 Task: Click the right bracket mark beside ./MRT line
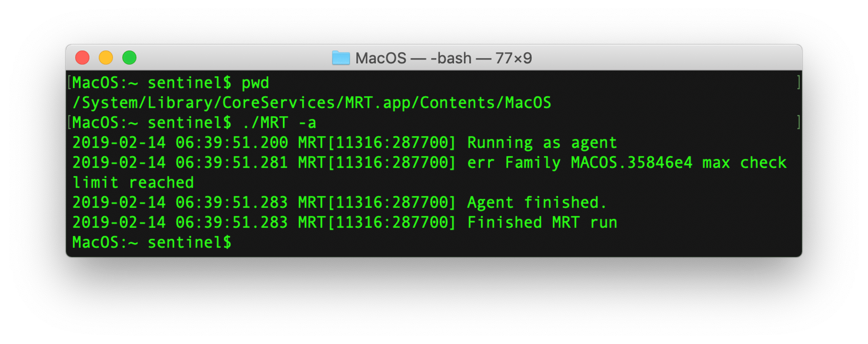(x=798, y=122)
